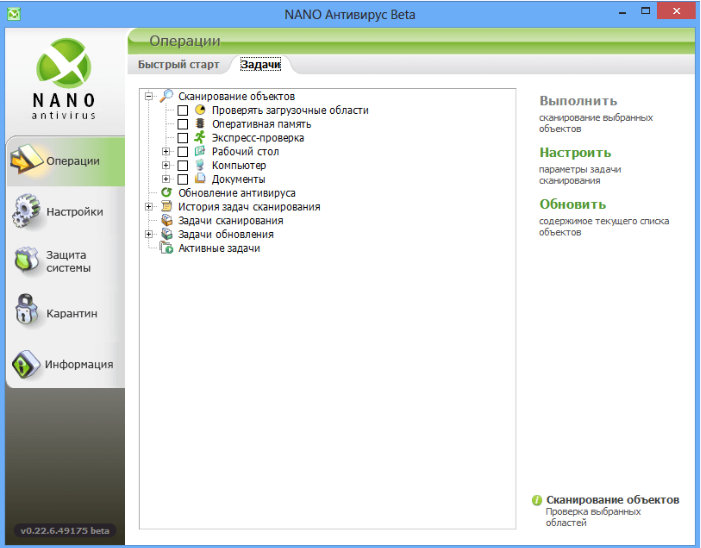Click the История задач сканирования scroll icon
Screen dimensions: 701x548
(166, 206)
